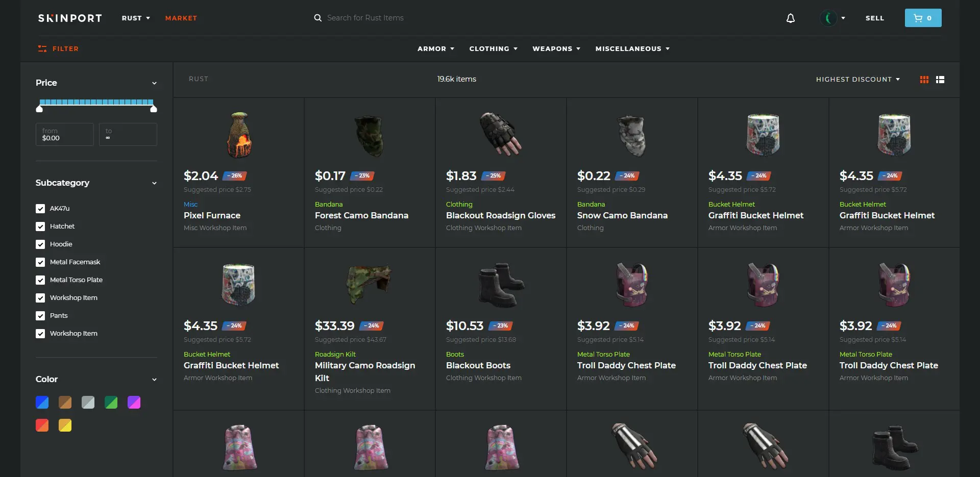Image resolution: width=980 pixels, height=477 pixels.
Task: Click the left price slider handle
Action: (39, 108)
